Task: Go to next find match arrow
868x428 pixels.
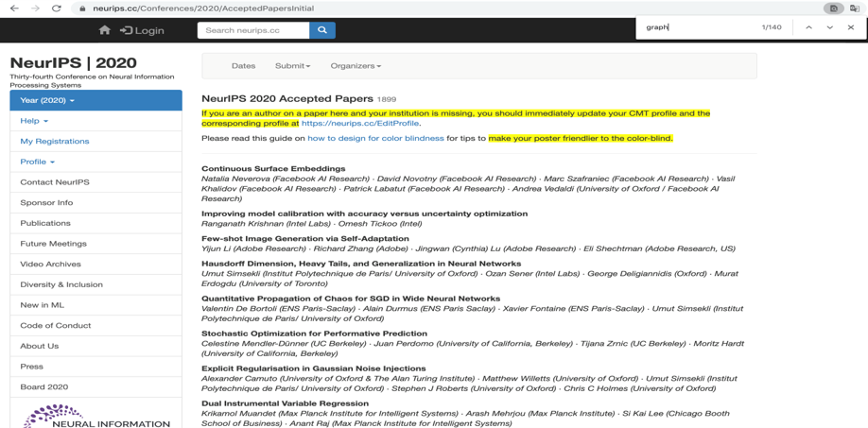Action: pos(830,27)
